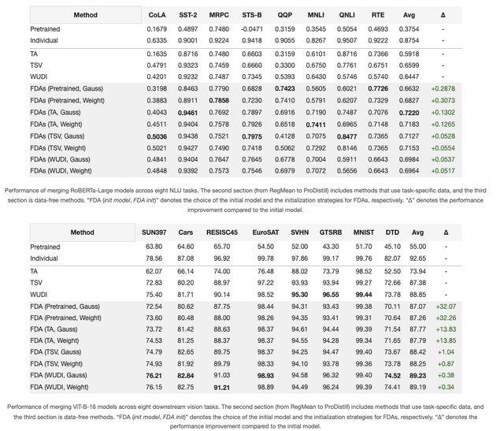
Task: Select the RTE column header
Action: (378, 15)
